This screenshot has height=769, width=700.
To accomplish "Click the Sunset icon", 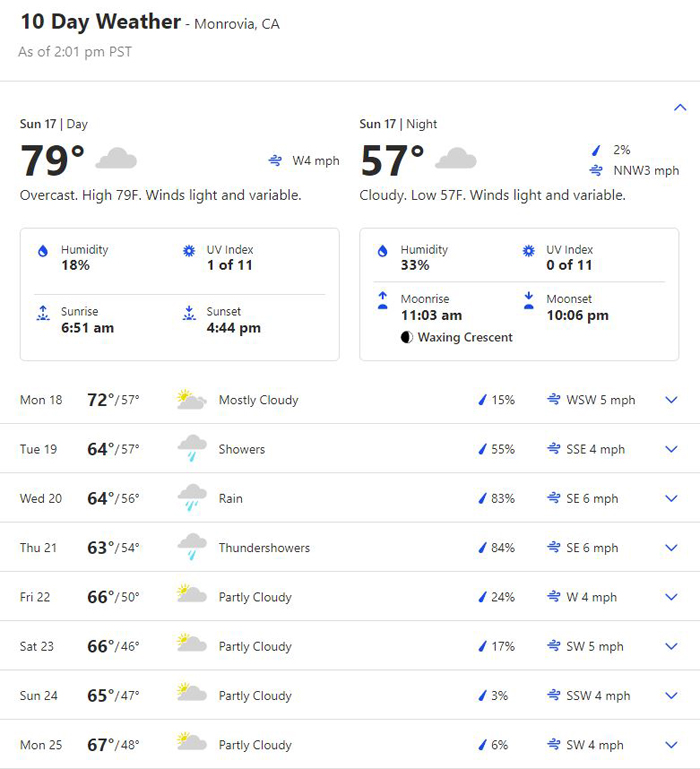I will pos(189,313).
